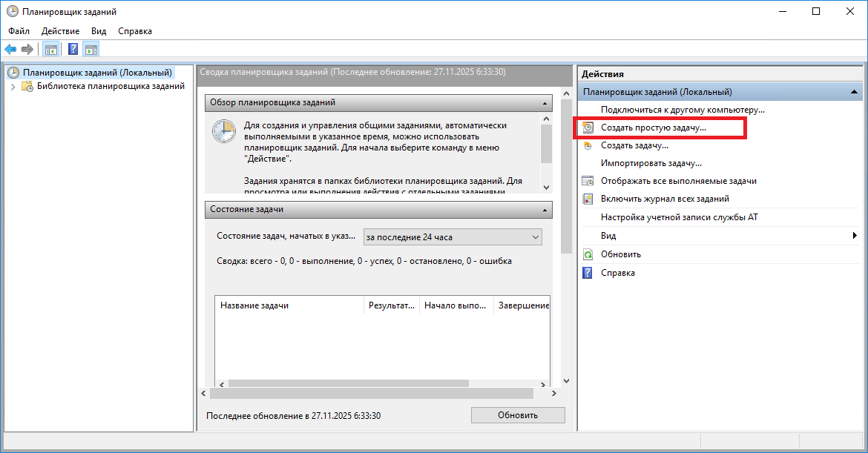Expand "Библиотека планировщика заданий" tree node
This screenshot has height=453, width=868.
13,87
